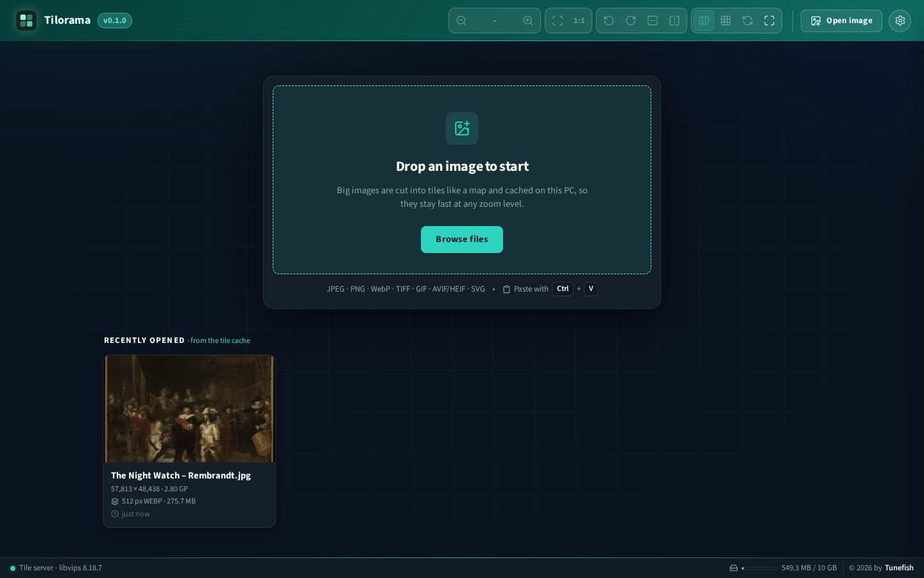This screenshot has height=578, width=924.
Task: Click 'The Night Watch – Rembrandt.jpg' file name
Action: click(181, 475)
